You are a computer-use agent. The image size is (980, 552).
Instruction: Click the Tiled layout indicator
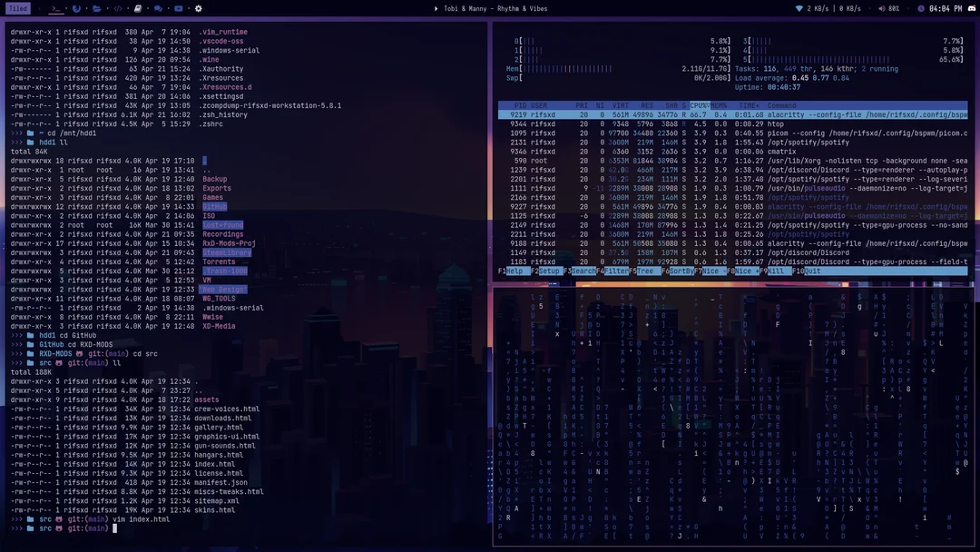coord(19,7)
